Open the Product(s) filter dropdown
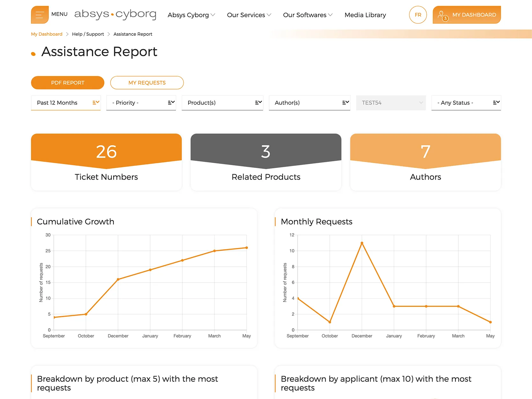The image size is (532, 399). coord(222,103)
